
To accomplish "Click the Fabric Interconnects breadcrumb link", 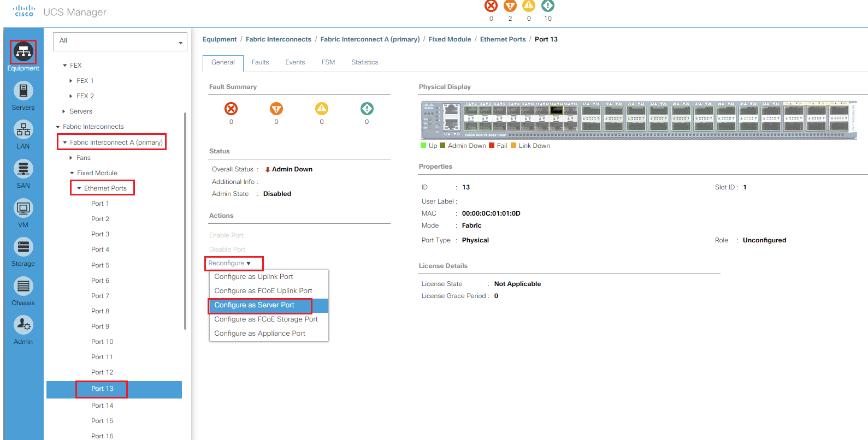I will click(279, 39).
